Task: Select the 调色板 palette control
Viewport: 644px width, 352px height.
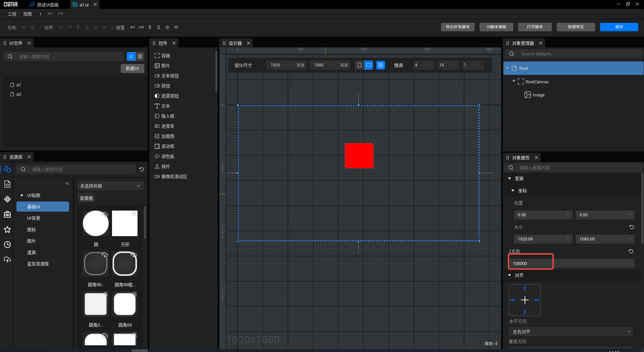Action: (164, 157)
